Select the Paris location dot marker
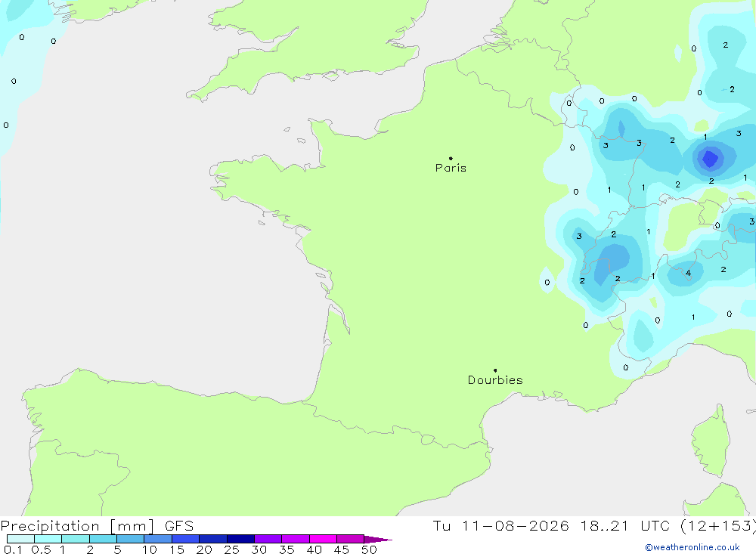This screenshot has width=756, height=554. [451, 158]
